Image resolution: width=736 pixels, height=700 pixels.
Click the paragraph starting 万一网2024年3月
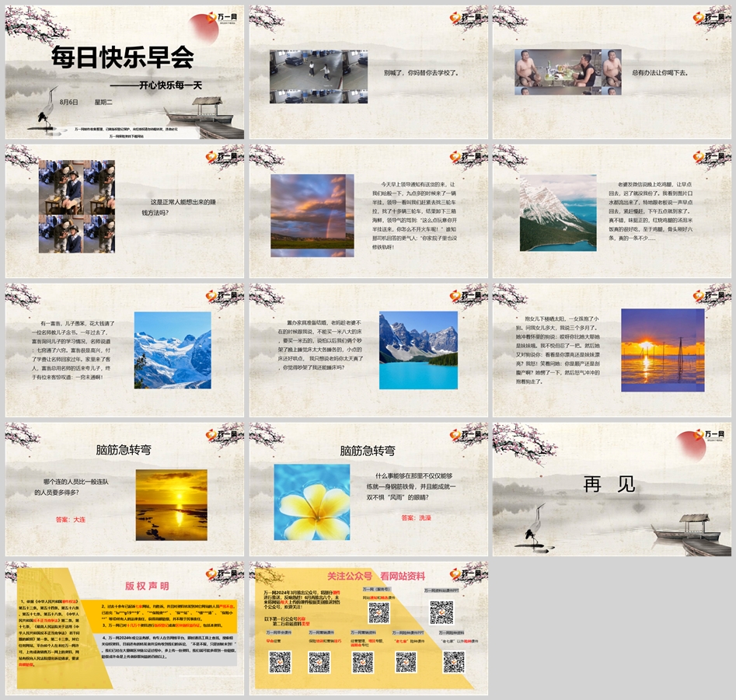click(x=302, y=599)
